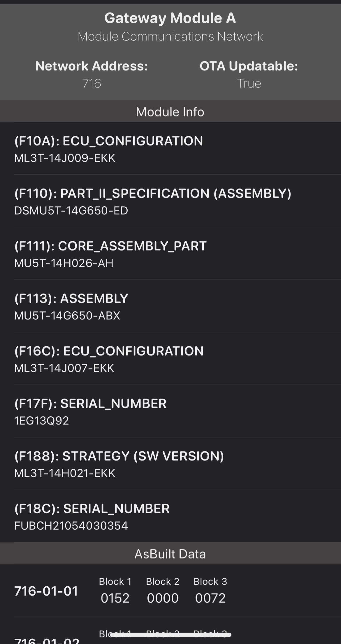This screenshot has height=644, width=341.
Task: Tap the F113 ASSEMBLY row
Action: [170, 306]
